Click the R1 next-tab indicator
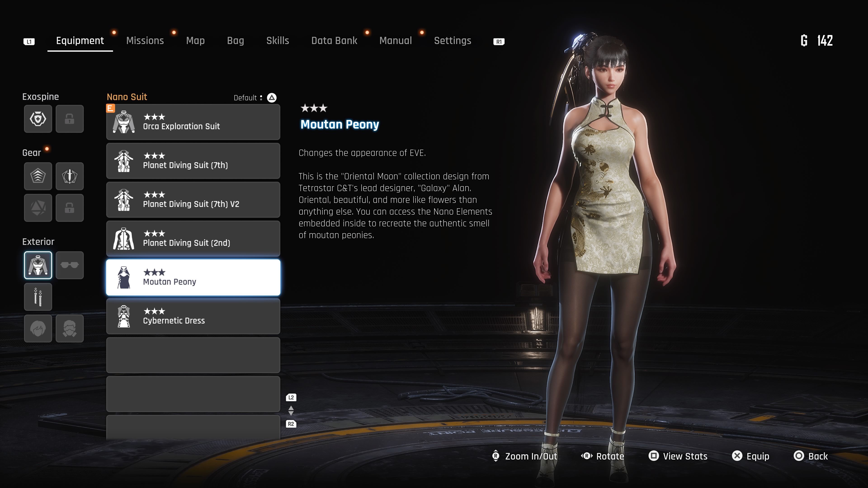868x488 pixels. [x=499, y=41]
